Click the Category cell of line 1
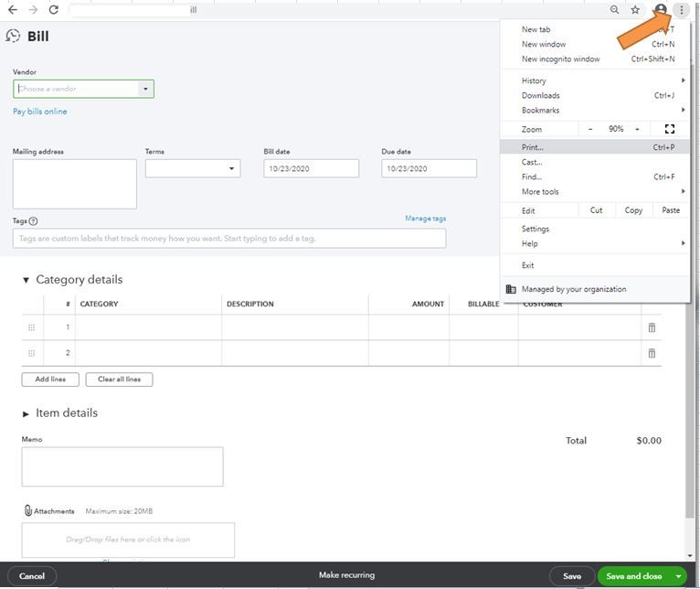Viewport: 700px width, 589px height. coord(148,327)
